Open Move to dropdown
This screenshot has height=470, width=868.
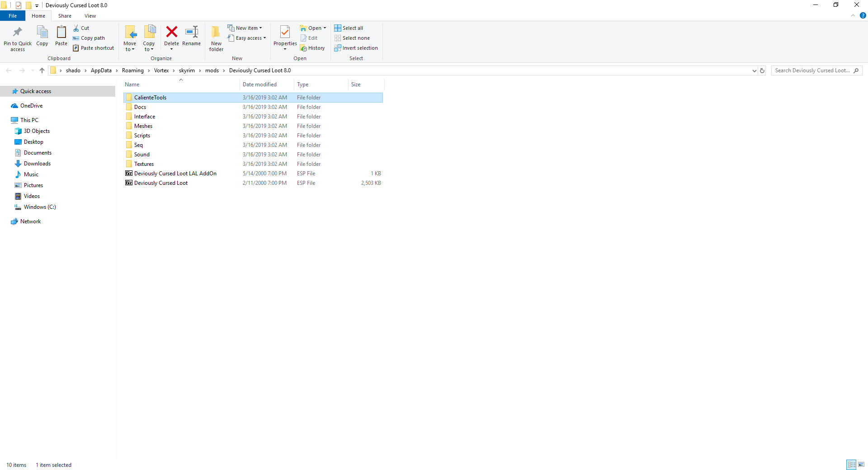click(130, 38)
